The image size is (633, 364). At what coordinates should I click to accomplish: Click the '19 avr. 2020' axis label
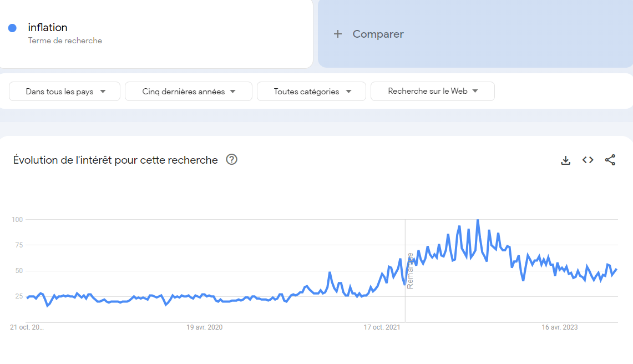(x=204, y=327)
